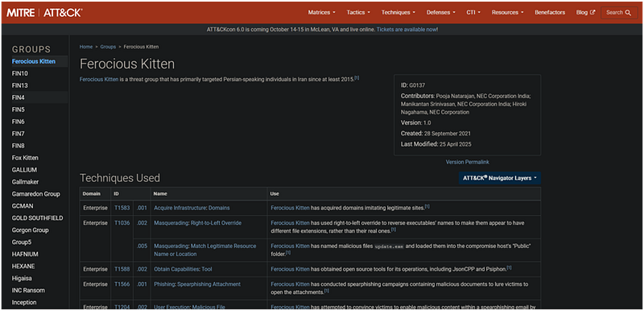Select FIN5 in the sidebar

click(18, 110)
